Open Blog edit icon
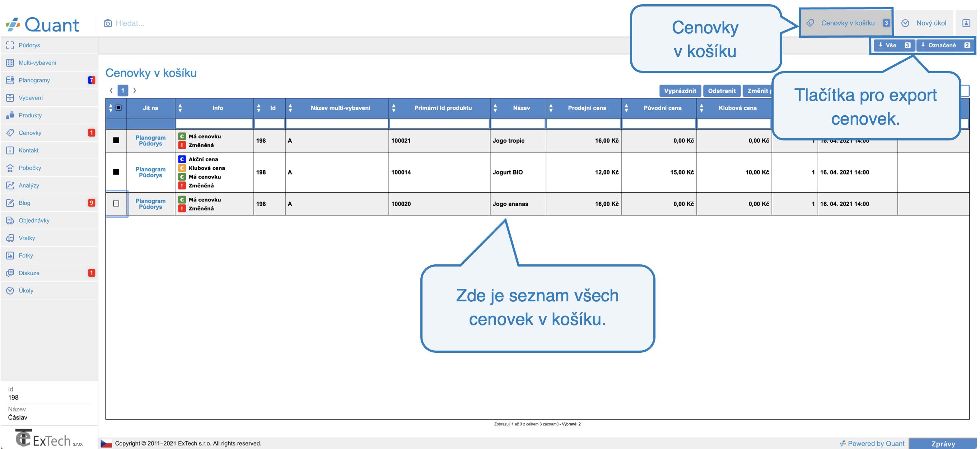 10,203
